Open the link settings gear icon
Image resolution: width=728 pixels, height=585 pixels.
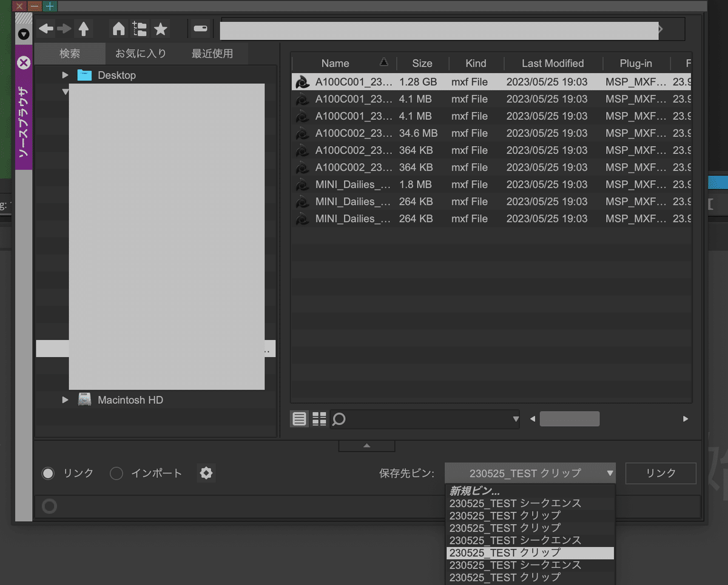(206, 473)
